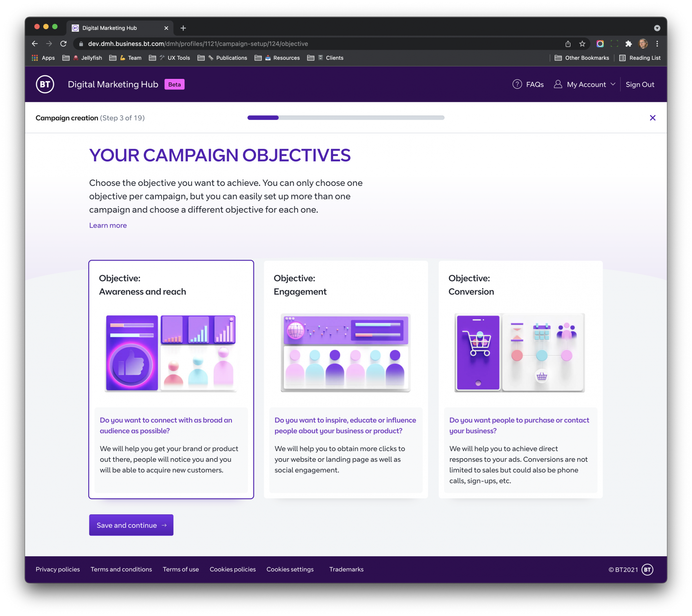Image resolution: width=692 pixels, height=616 pixels.
Task: Open the Team bookmark folder
Action: (125, 58)
